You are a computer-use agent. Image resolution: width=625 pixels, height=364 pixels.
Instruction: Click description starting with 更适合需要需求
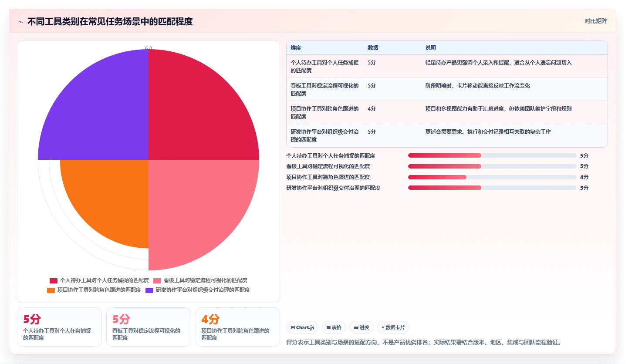pyautogui.click(x=488, y=132)
